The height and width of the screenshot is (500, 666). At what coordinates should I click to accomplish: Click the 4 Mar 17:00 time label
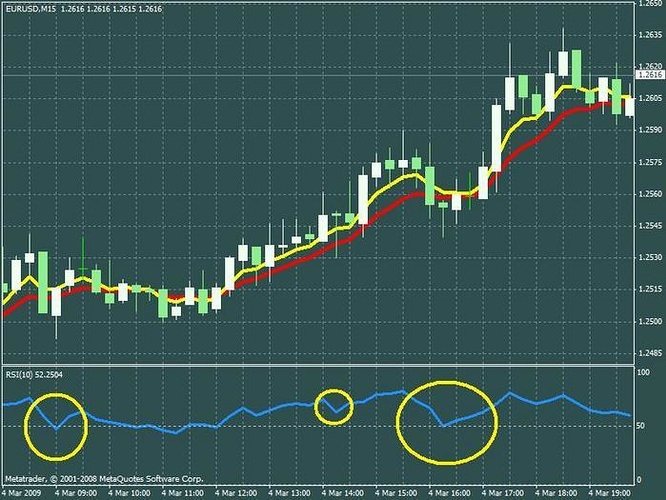[503, 493]
